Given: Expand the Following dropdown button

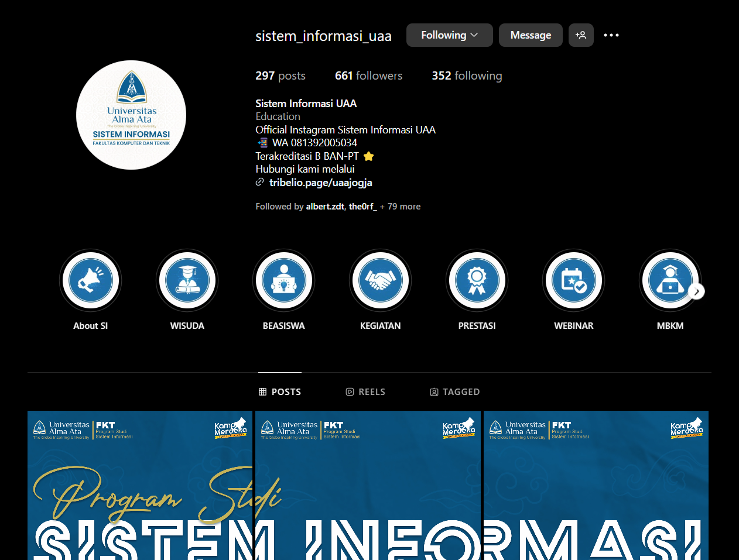Looking at the screenshot, I should pyautogui.click(x=449, y=35).
